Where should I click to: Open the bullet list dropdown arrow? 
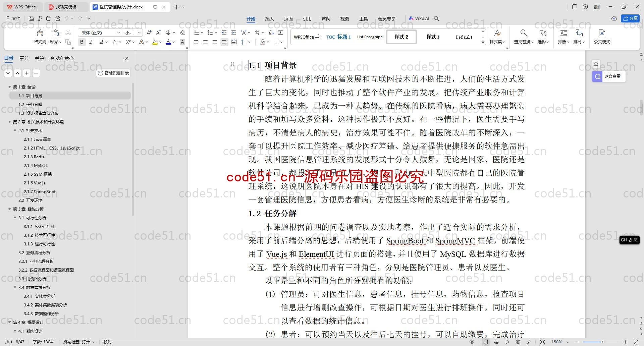click(202, 33)
